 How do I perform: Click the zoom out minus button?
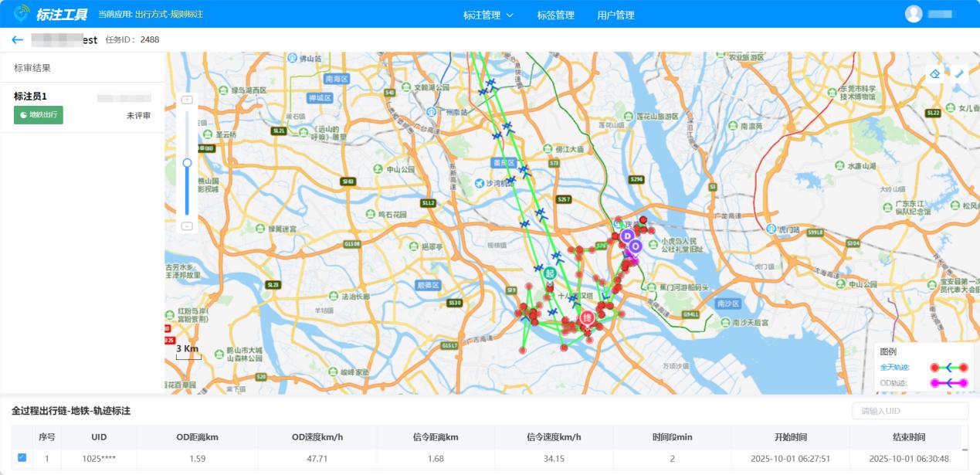187,226
